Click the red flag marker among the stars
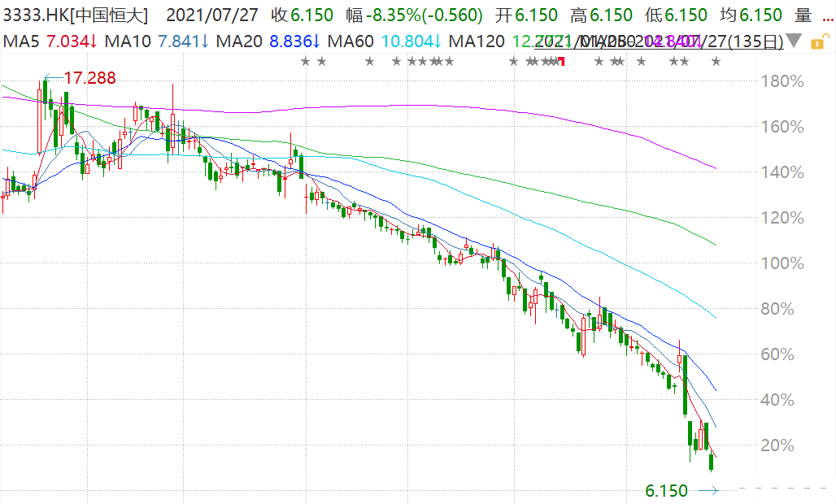 (x=561, y=62)
